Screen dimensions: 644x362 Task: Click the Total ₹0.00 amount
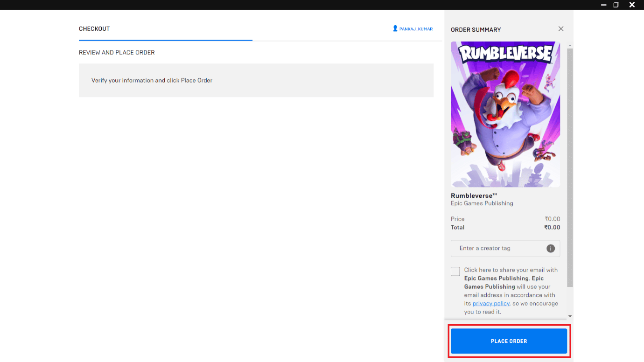tap(552, 228)
